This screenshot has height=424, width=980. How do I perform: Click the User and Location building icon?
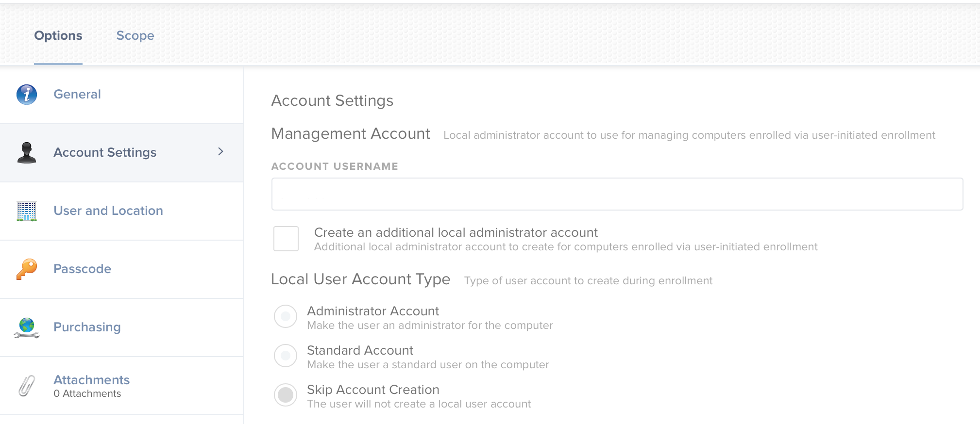pos(27,212)
